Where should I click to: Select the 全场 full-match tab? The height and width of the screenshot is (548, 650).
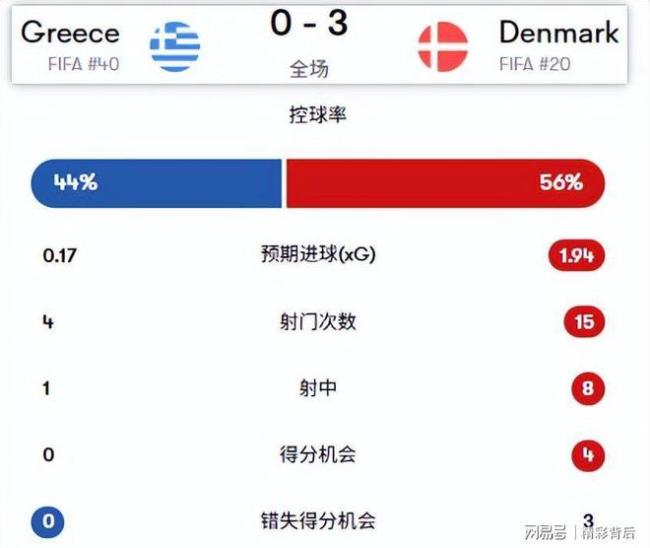click(309, 68)
